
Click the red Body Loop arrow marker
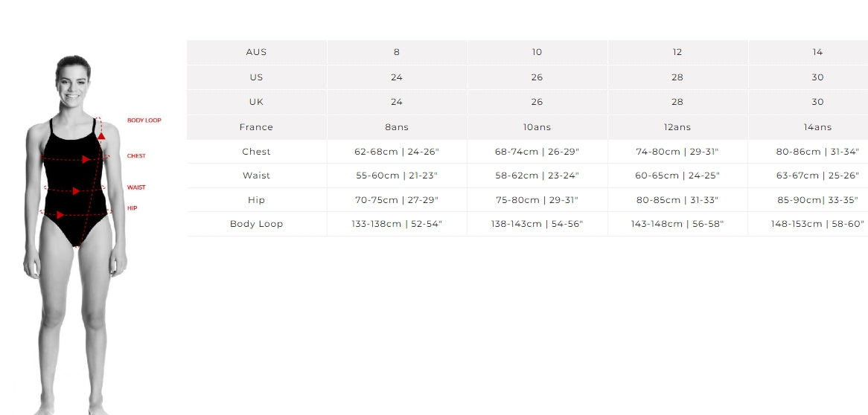click(101, 135)
